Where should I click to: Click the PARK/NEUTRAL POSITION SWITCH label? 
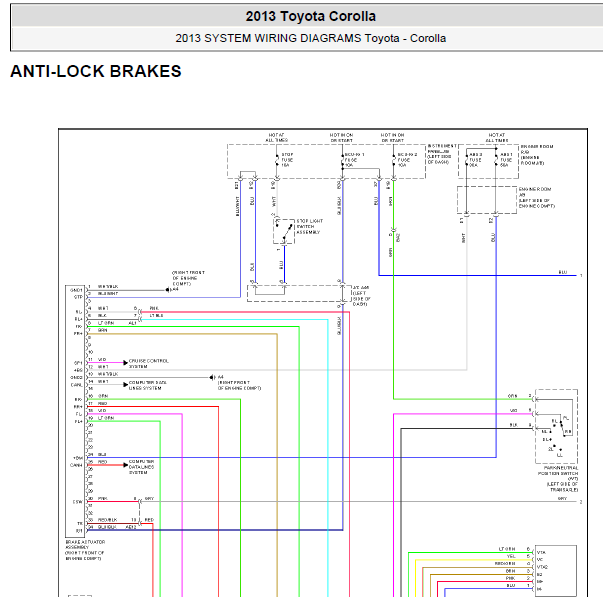(558, 479)
